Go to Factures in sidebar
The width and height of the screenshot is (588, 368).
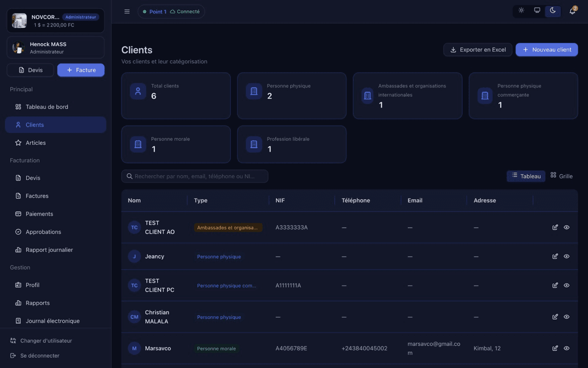[x=55, y=196]
